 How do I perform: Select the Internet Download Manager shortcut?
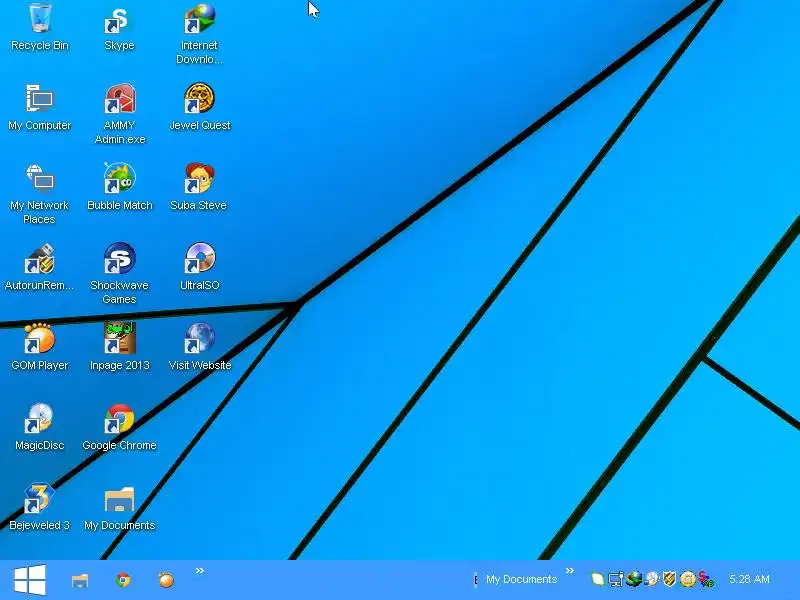(x=199, y=34)
